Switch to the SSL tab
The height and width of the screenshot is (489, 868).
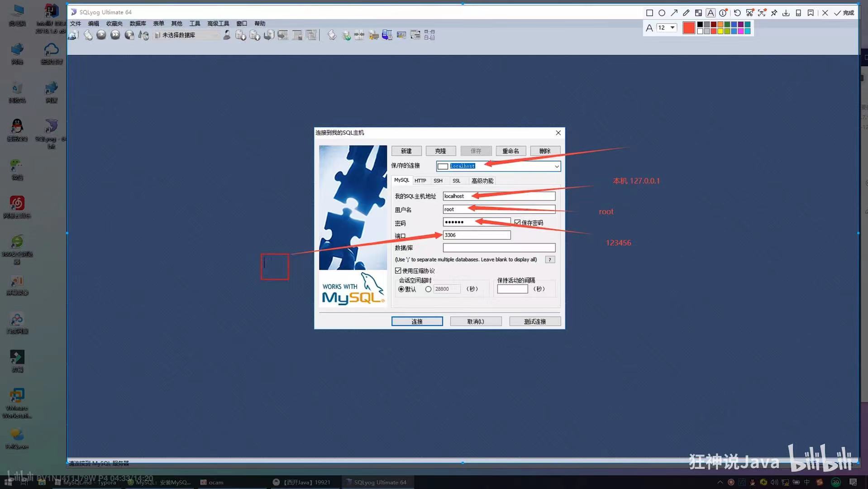tap(457, 181)
